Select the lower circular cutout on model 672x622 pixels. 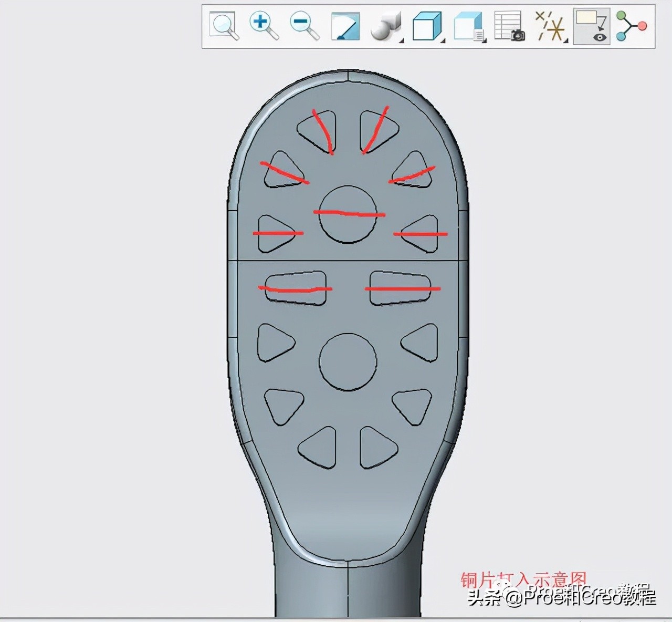(348, 362)
